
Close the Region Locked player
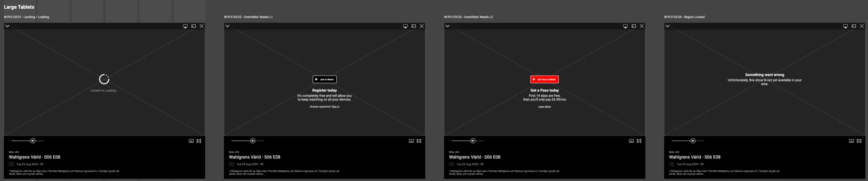pos(862,26)
